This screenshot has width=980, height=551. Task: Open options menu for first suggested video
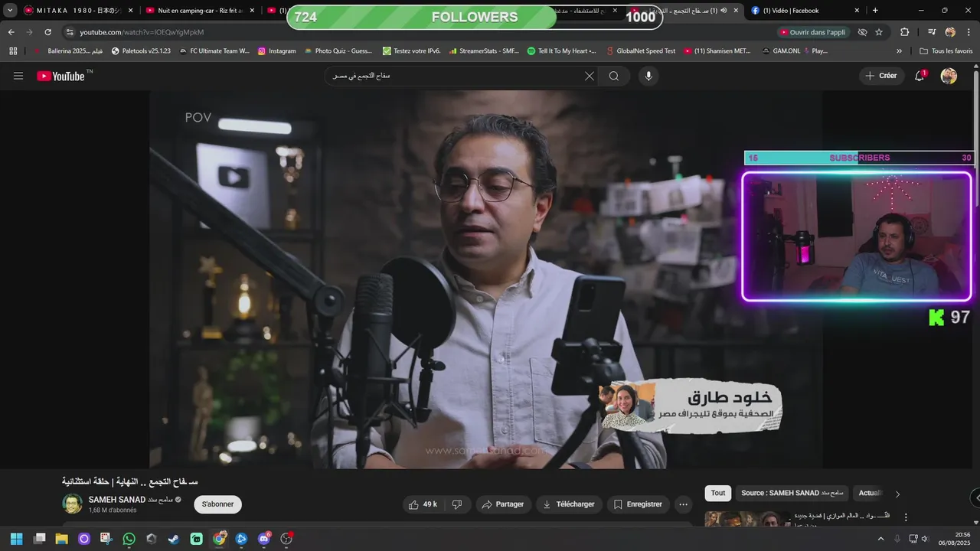tap(906, 517)
